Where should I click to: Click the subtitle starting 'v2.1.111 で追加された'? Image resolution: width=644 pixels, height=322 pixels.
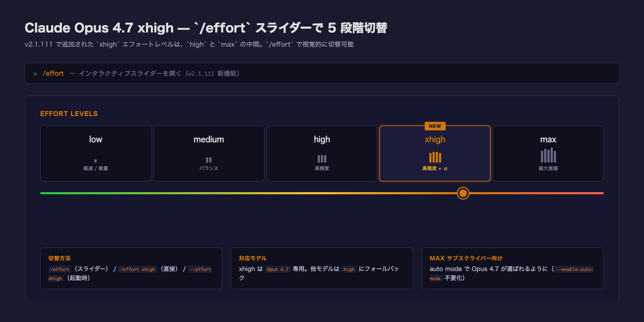point(189,44)
